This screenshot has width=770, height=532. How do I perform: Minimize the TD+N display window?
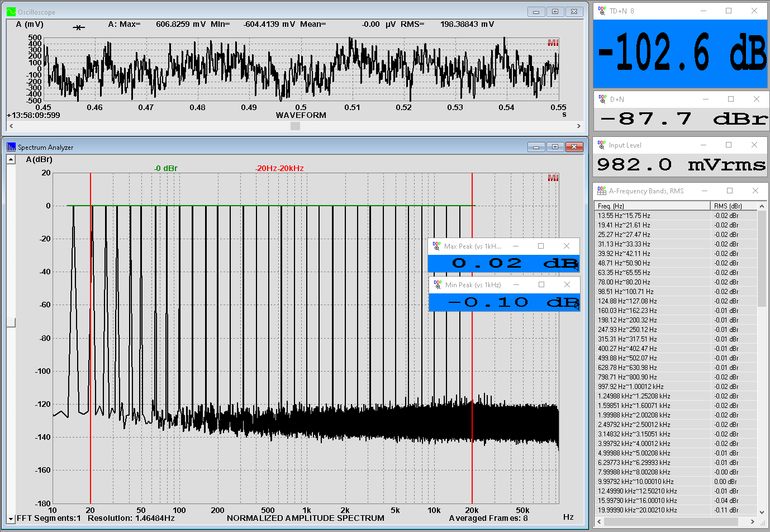703,11
